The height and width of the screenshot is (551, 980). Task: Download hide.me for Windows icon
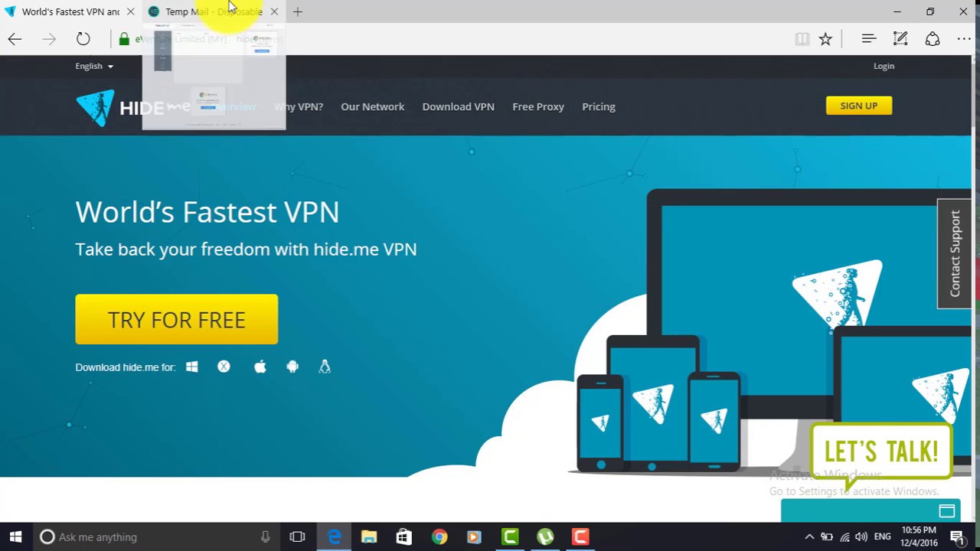(191, 367)
